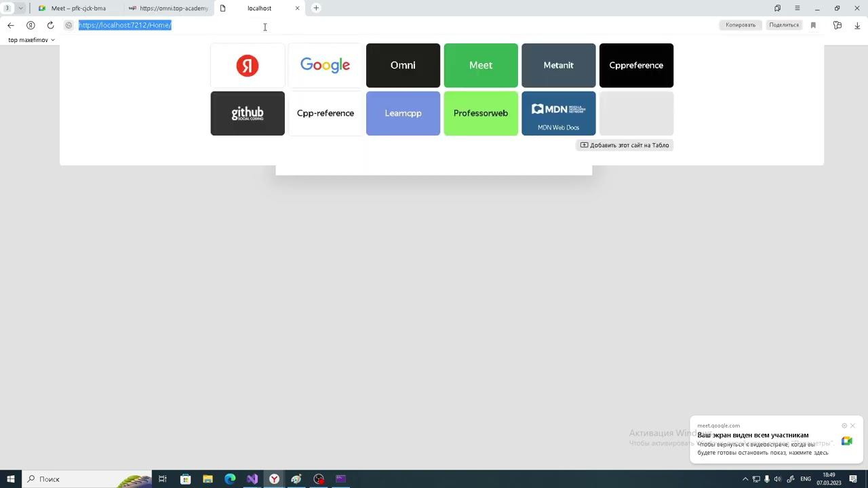Click the Копировать button
Image resolution: width=868 pixels, height=488 pixels.
coord(741,25)
